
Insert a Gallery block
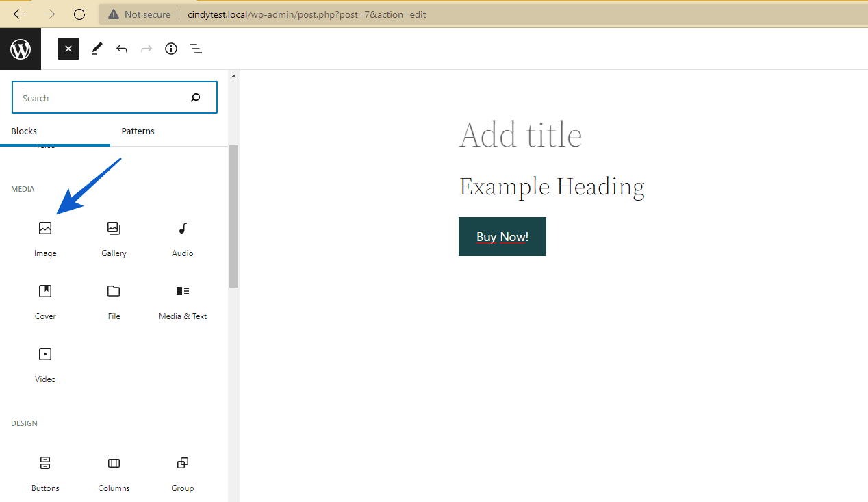[x=114, y=228]
